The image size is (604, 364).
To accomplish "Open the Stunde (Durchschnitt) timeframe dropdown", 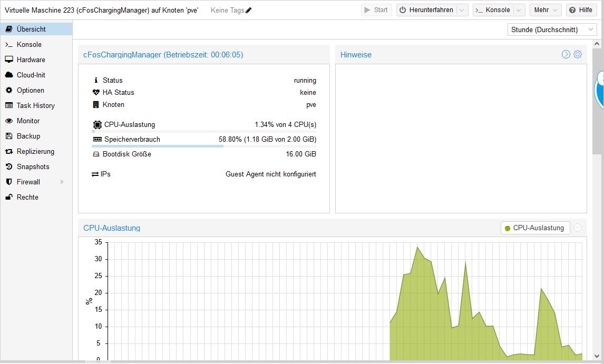I will point(552,29).
